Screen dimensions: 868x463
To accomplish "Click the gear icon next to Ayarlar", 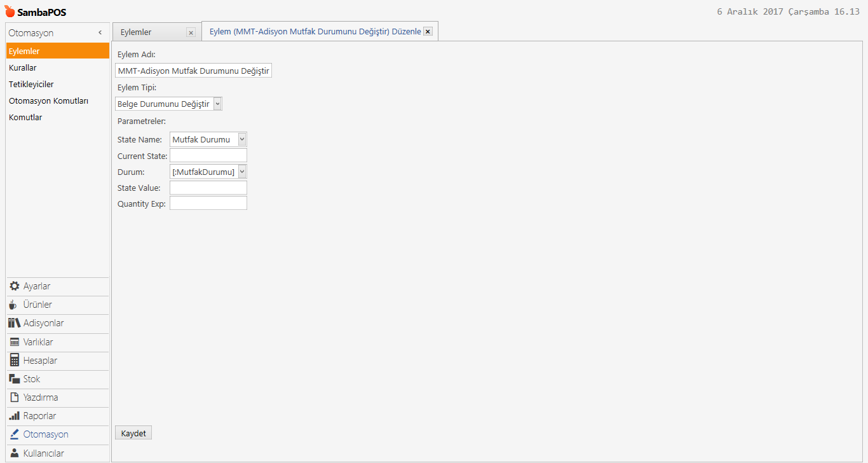I will click(15, 286).
